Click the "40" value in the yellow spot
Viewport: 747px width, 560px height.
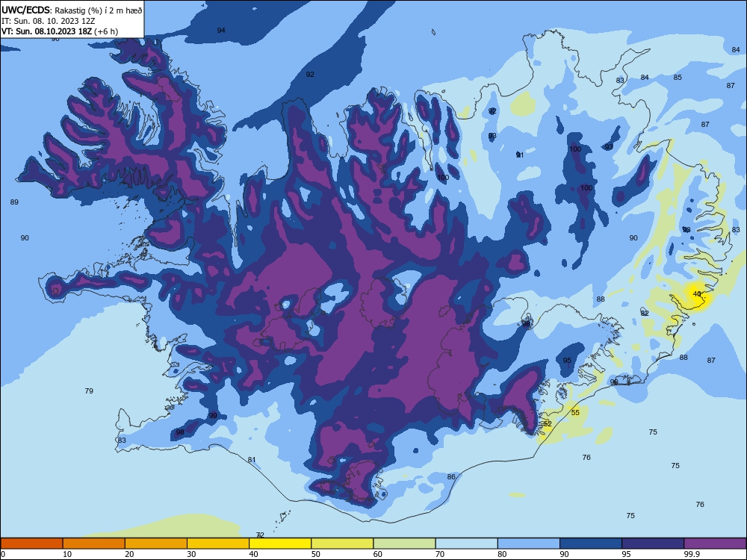(x=697, y=293)
